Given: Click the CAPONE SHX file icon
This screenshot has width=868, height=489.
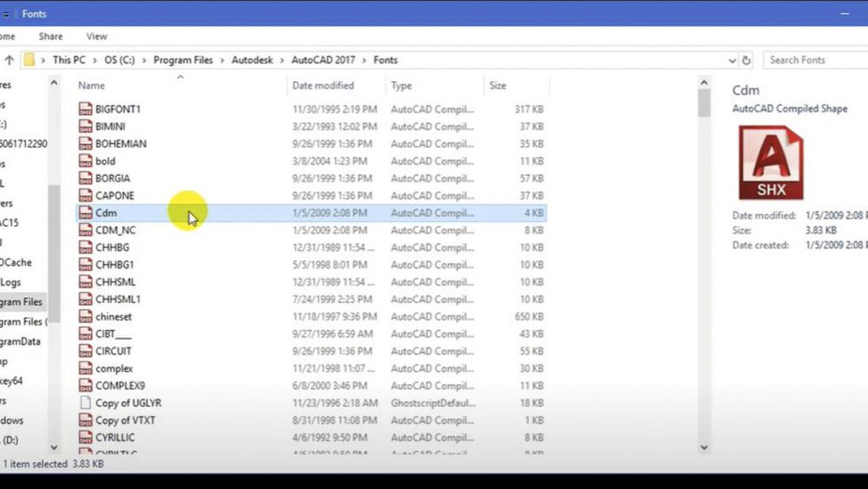Looking at the screenshot, I should click(x=85, y=195).
